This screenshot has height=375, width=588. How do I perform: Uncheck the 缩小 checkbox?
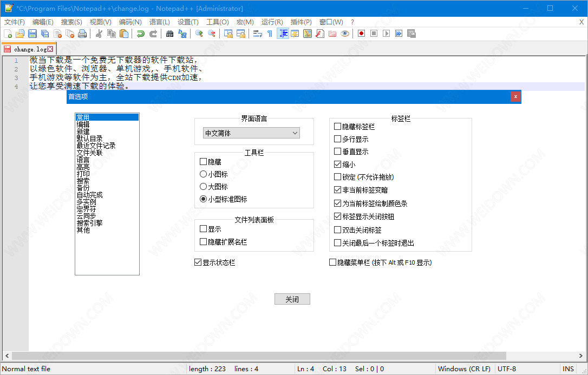(337, 165)
